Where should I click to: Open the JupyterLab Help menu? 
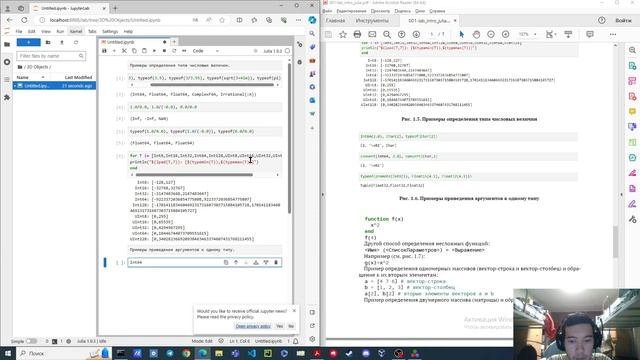pyautogui.click(x=128, y=31)
